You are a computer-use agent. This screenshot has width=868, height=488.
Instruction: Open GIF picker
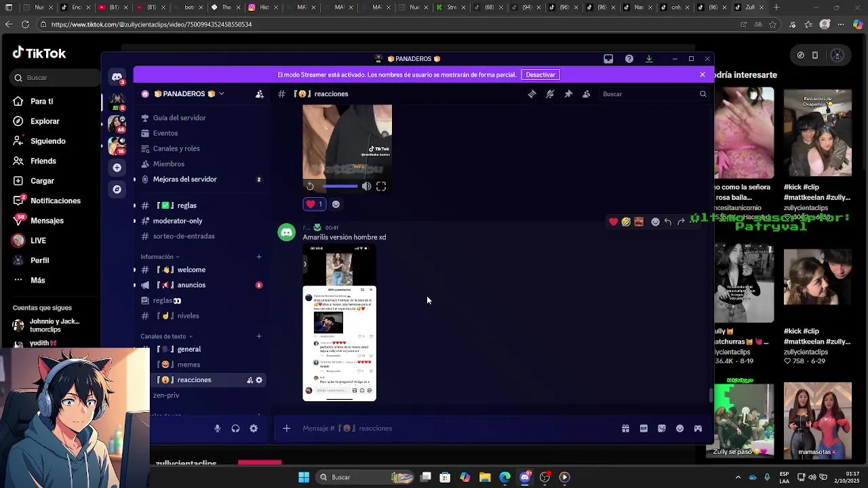tap(644, 428)
